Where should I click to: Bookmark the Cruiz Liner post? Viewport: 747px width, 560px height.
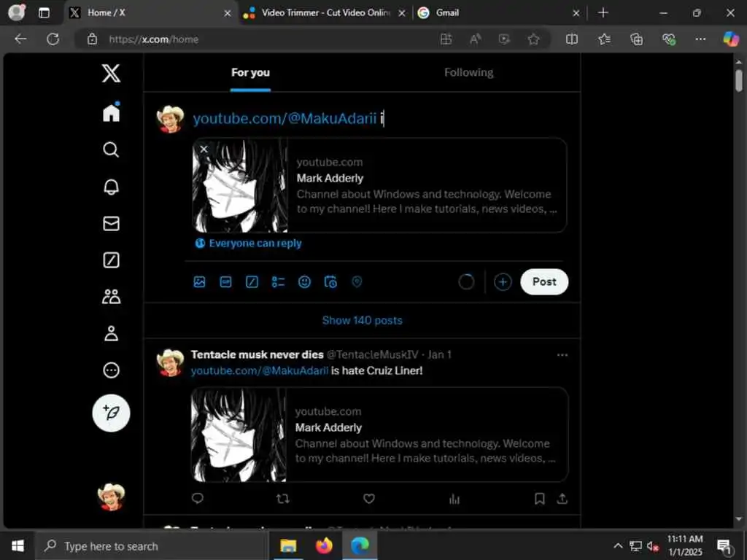[539, 499]
